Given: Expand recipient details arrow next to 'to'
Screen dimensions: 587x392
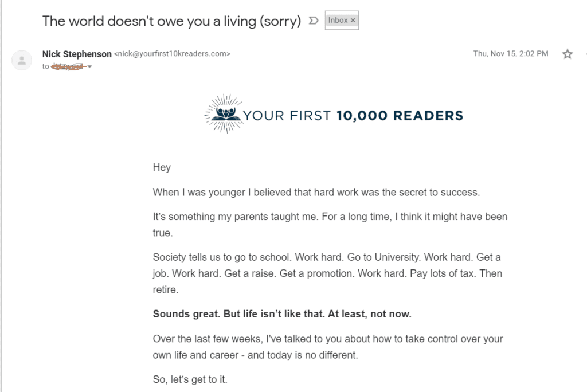Looking at the screenshot, I should point(89,66).
